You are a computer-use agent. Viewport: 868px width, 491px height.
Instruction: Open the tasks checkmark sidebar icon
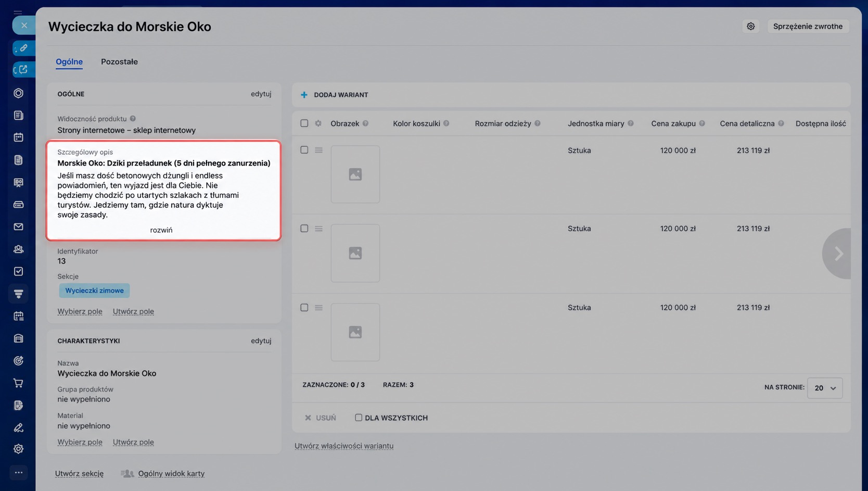[19, 271]
